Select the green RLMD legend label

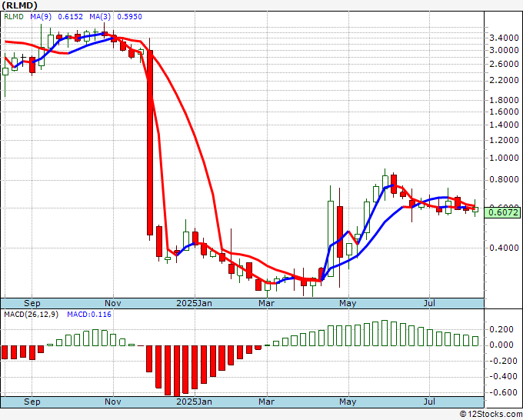point(14,16)
